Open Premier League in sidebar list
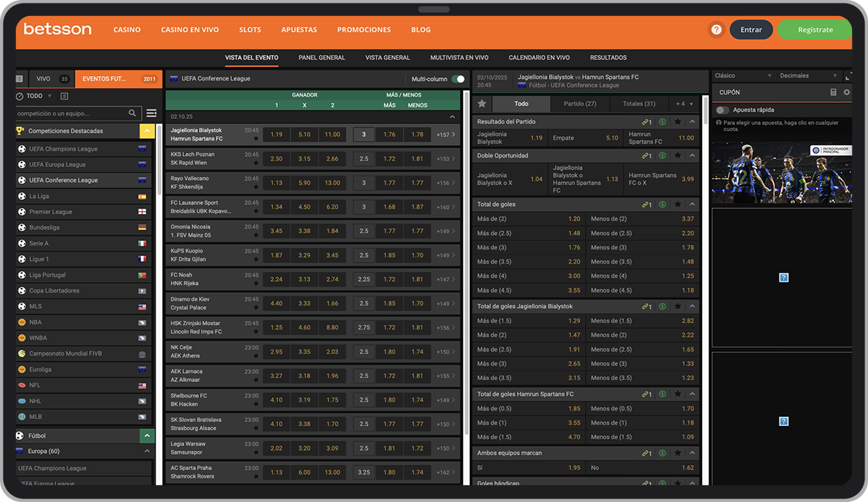This screenshot has height=502, width=868. click(x=84, y=212)
